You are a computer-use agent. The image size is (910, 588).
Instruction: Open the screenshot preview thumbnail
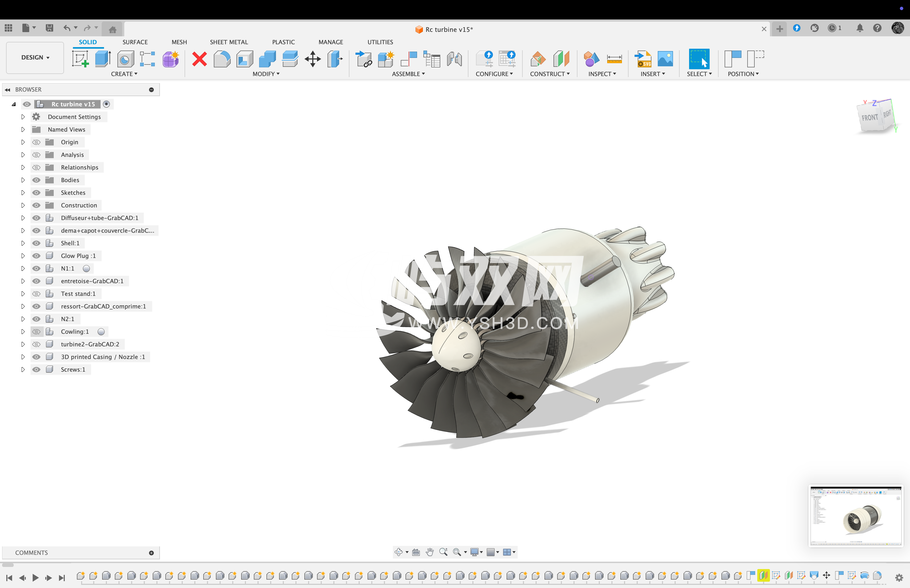click(856, 516)
